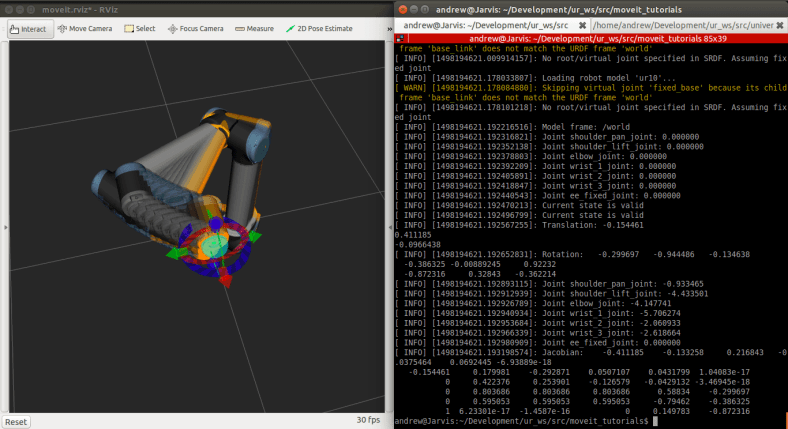Viewport: 788px width, 429px height.
Task: Activate the Move Camera tool
Action: [x=87, y=29]
